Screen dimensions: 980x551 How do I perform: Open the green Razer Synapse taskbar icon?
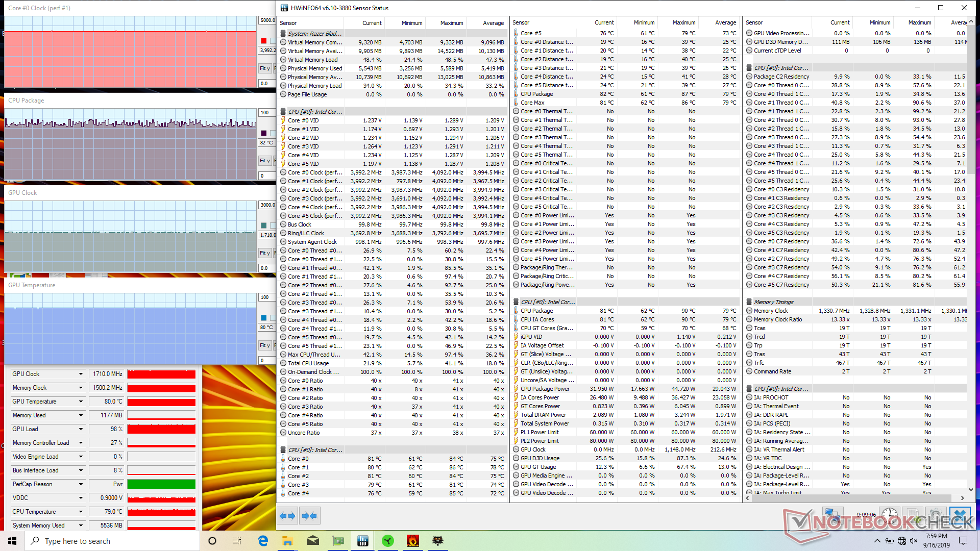tap(388, 541)
